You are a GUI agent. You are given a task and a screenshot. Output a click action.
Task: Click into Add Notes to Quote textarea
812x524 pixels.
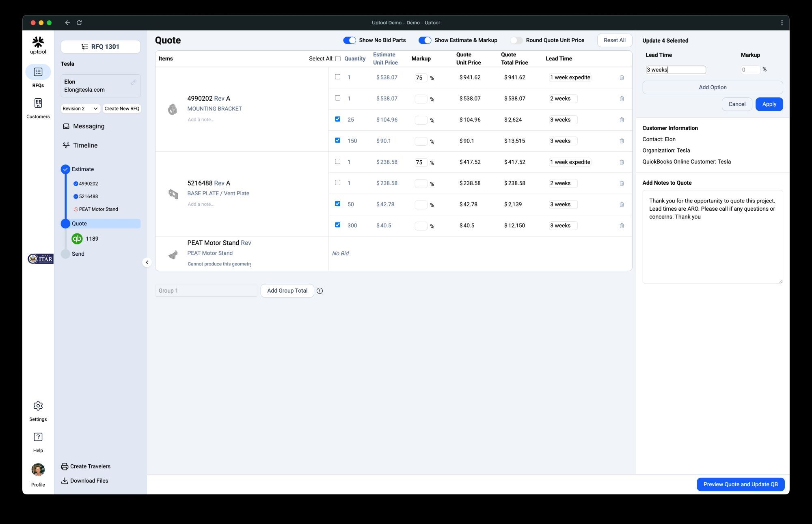(713, 237)
